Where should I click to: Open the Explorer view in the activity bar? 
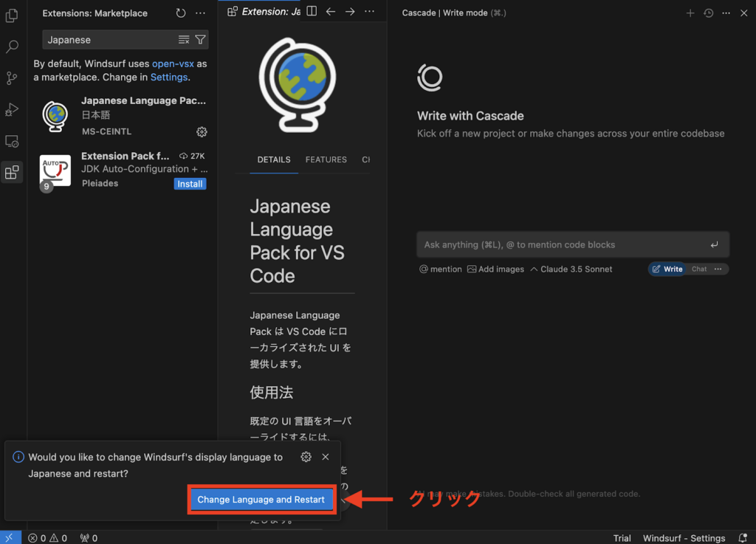pyautogui.click(x=12, y=16)
